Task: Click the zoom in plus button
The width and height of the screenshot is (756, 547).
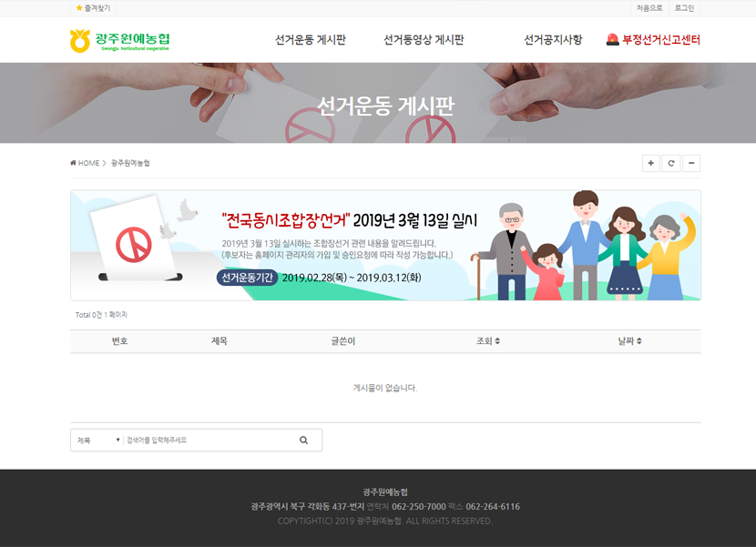Action: 650,163
